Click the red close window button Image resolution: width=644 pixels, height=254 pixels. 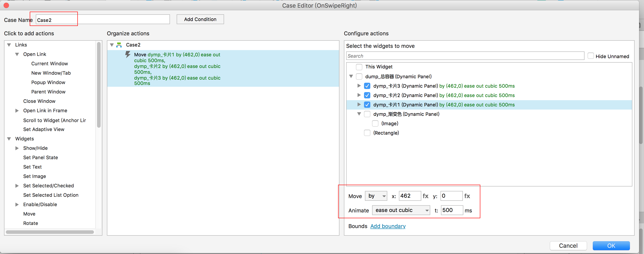6,6
